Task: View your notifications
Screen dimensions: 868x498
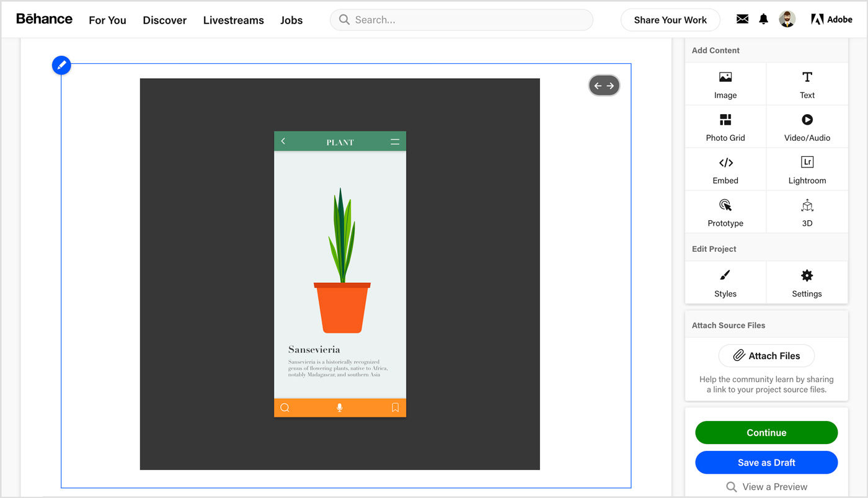Action: tap(763, 19)
